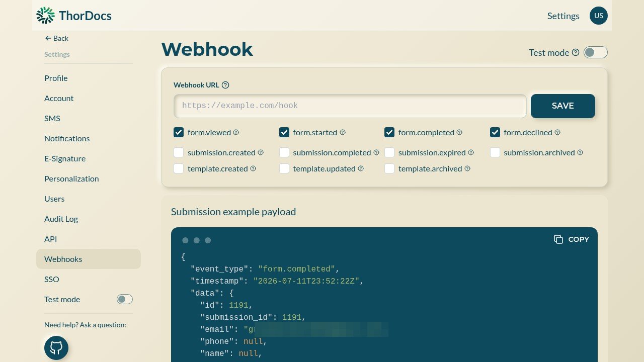The image size is (644, 362).
Task: Select the API sidebar item
Action: pos(89,239)
